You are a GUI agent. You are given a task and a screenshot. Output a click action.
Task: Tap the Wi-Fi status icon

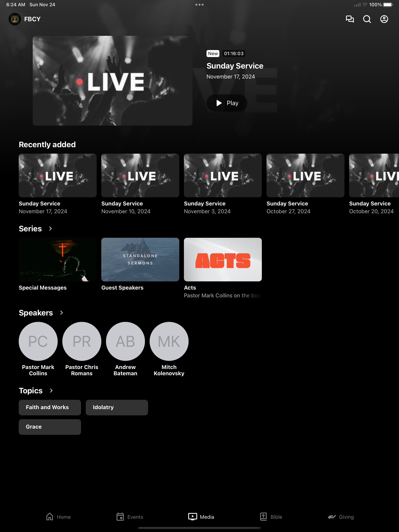(x=365, y=4)
